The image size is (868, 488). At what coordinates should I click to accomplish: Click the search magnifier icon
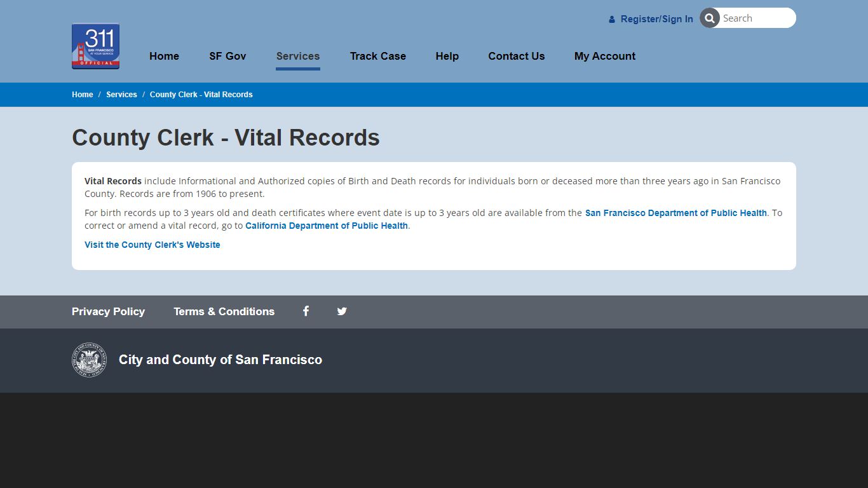[x=710, y=18]
